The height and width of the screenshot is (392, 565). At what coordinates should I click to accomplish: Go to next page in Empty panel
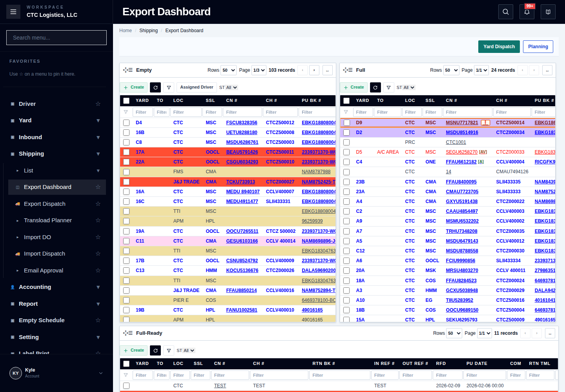coord(314,70)
